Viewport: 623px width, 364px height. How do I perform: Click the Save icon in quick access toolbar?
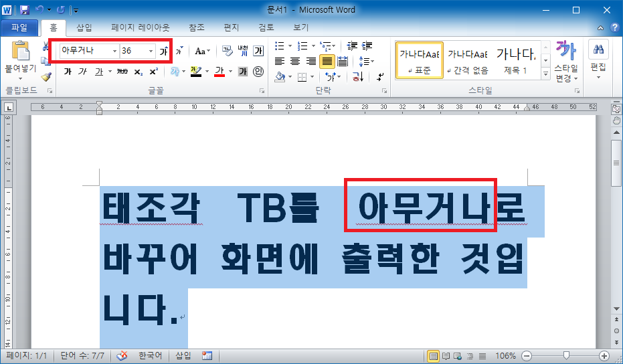point(25,10)
